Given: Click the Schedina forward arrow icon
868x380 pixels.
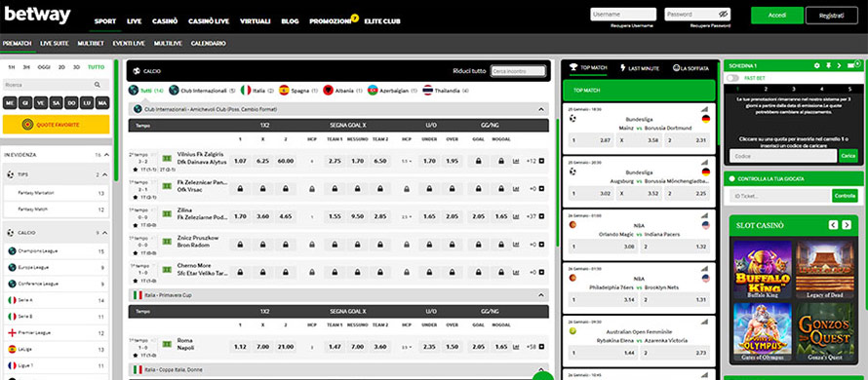Looking at the screenshot, I should (x=839, y=65).
